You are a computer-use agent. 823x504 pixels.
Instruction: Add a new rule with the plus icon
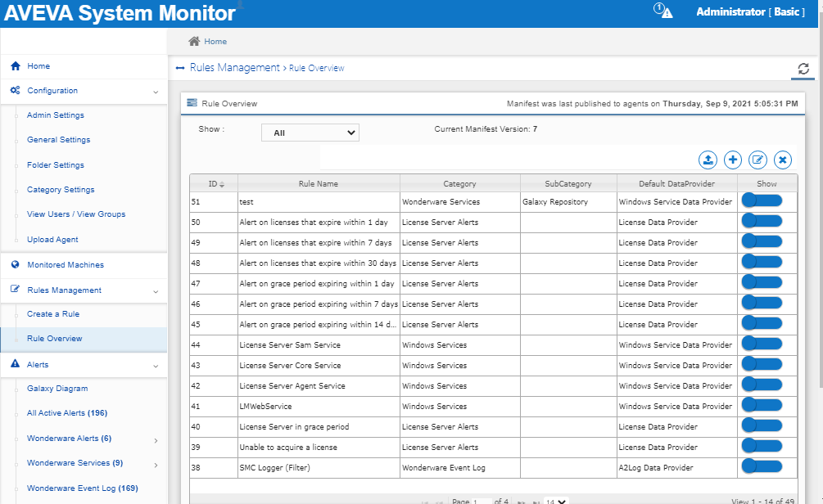(x=733, y=160)
